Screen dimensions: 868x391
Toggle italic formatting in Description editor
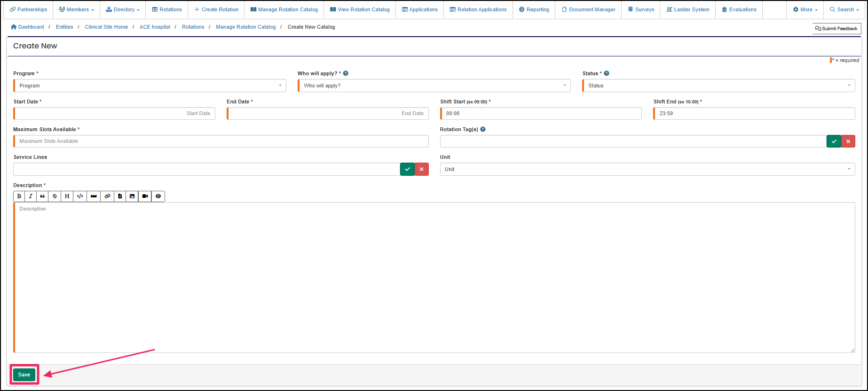(31, 196)
